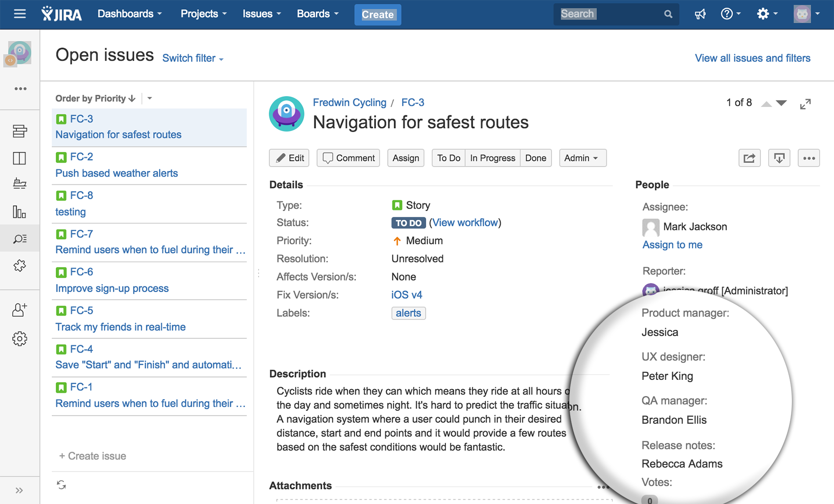834x504 pixels.
Task: Click the large Fredwin Cycling project avatar
Action: [x=287, y=114]
